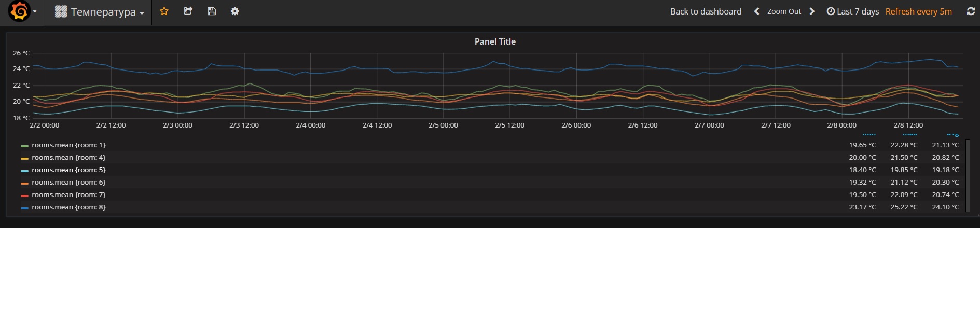This screenshot has height=336, width=980.
Task: Click color swatch for room: 1 series
Action: [x=24, y=146]
